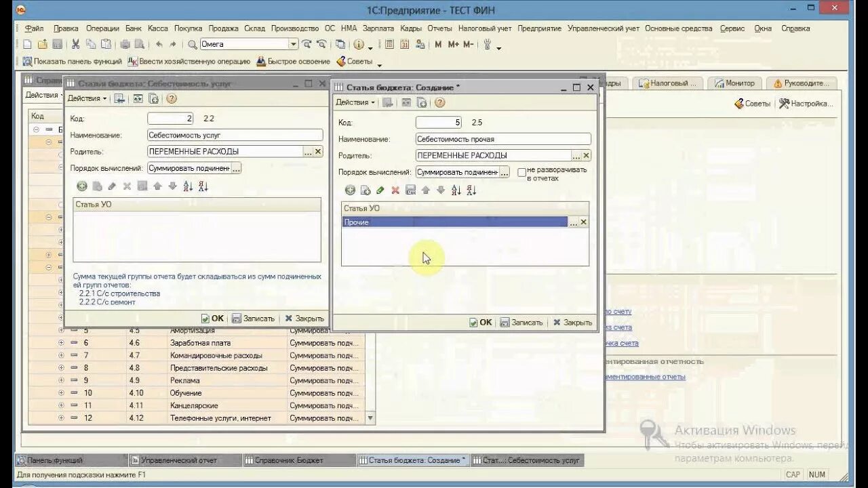Create a new document from main toolbar
The image size is (868, 488).
pyautogui.click(x=27, y=44)
